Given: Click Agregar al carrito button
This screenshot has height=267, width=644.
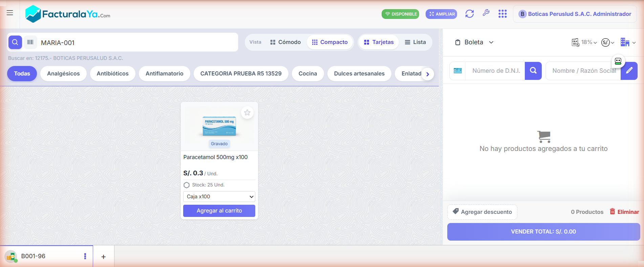Looking at the screenshot, I should click(x=219, y=210).
